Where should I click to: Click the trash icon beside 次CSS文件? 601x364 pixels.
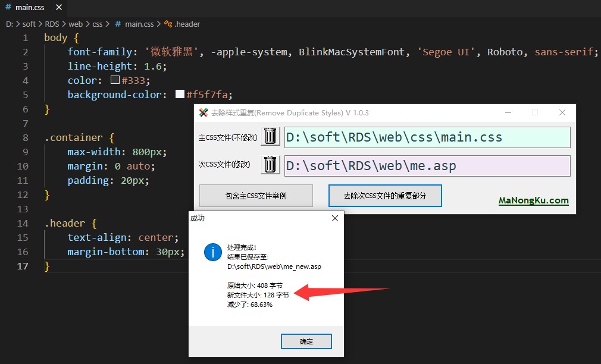click(x=270, y=164)
